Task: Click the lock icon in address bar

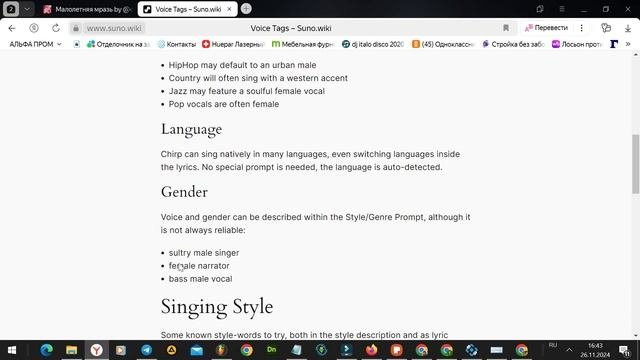Action: coord(76,28)
